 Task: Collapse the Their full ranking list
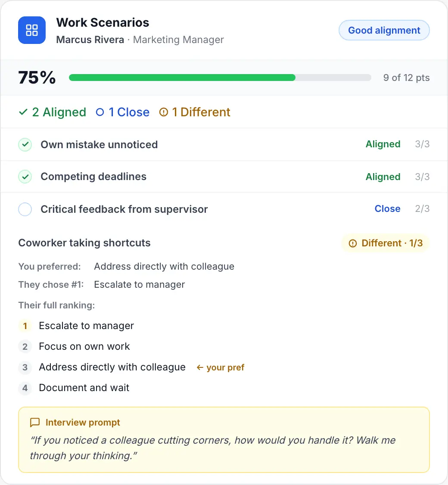[x=56, y=305]
